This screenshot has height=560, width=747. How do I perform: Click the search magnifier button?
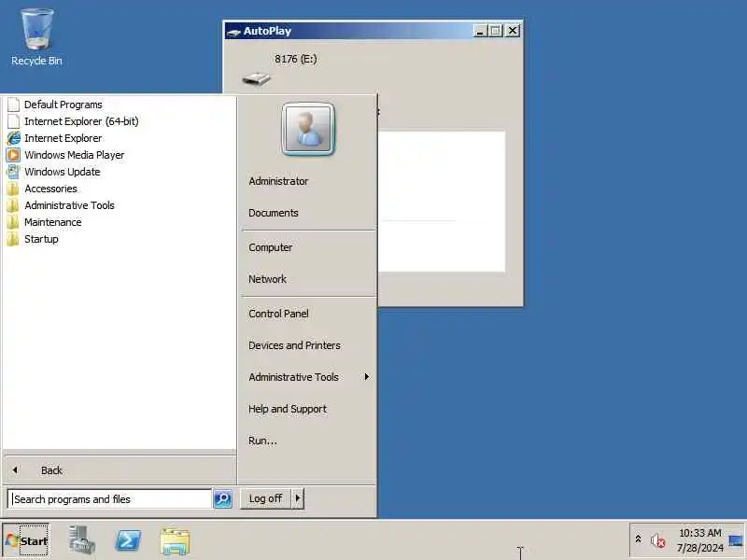(222, 499)
